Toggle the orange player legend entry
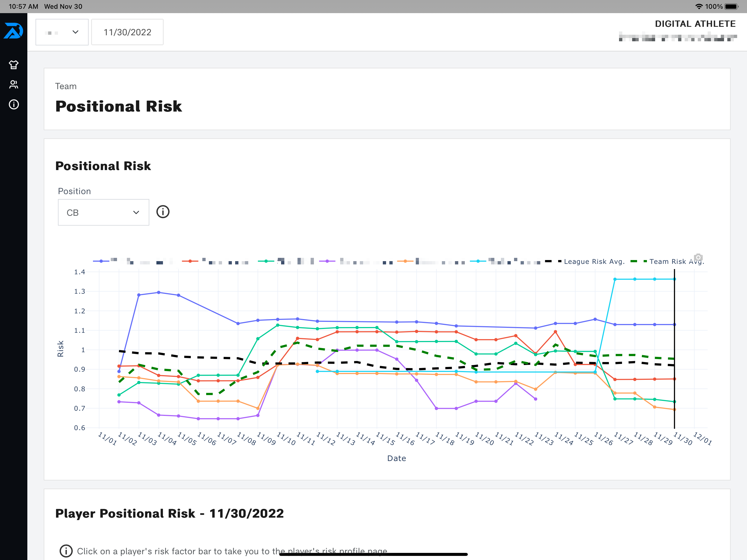The image size is (747, 560). point(431,261)
